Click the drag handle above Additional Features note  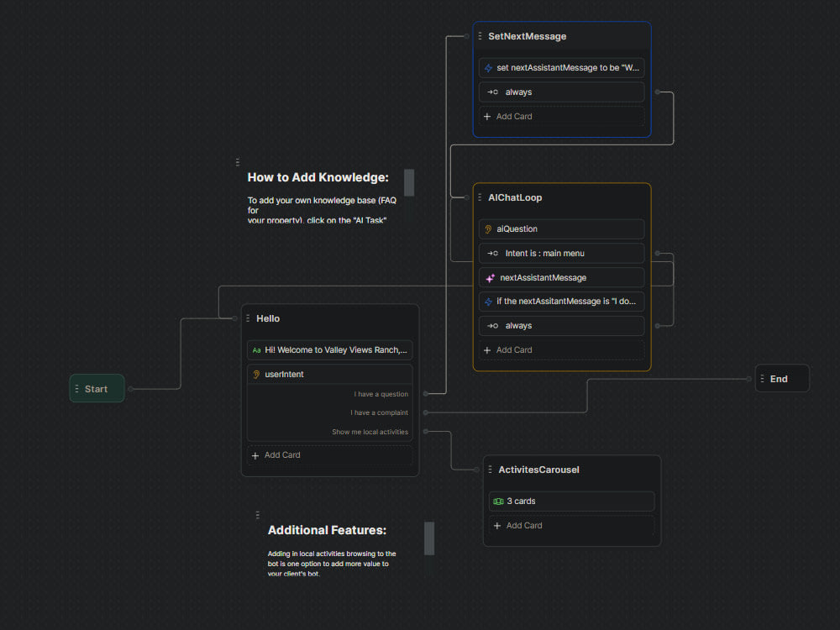[258, 515]
